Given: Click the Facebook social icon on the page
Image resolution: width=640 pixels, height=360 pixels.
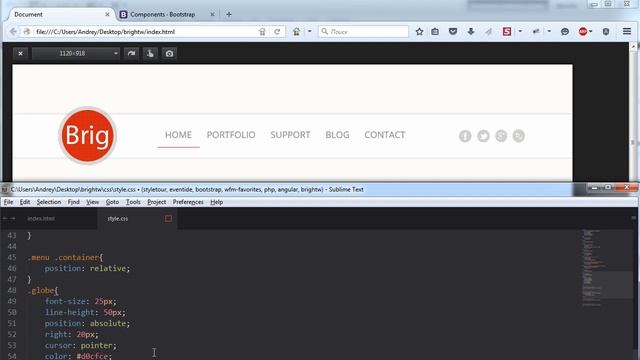Looking at the screenshot, I should pyautogui.click(x=465, y=136).
